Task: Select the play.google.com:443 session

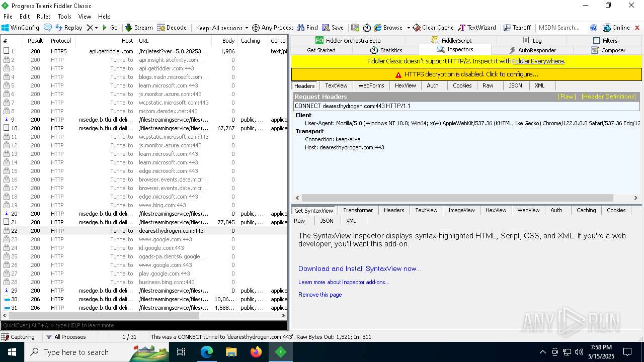Action: point(144,274)
